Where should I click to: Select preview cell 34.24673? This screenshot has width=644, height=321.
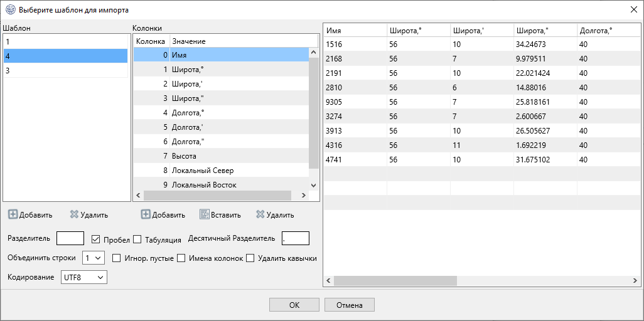[545, 44]
